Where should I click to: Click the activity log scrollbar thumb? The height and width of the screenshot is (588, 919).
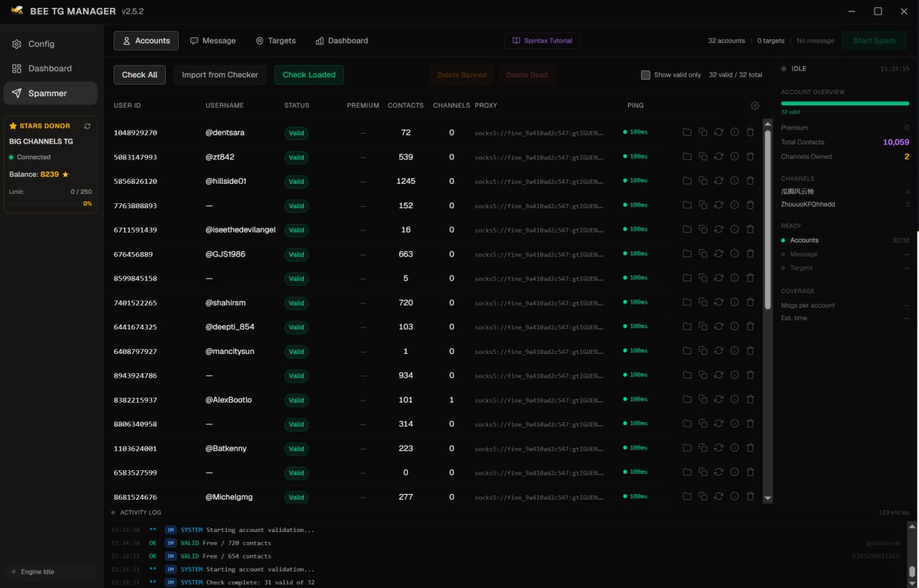(x=913, y=571)
